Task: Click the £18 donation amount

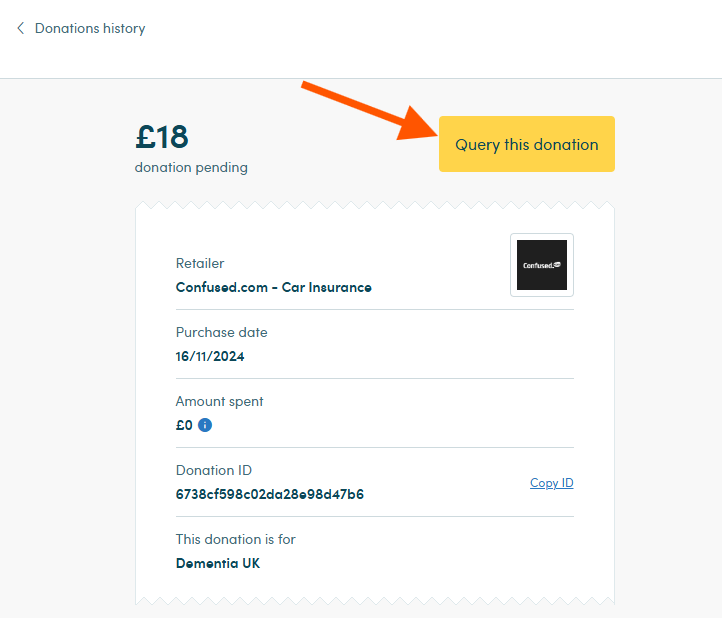Action: pyautogui.click(x=162, y=137)
